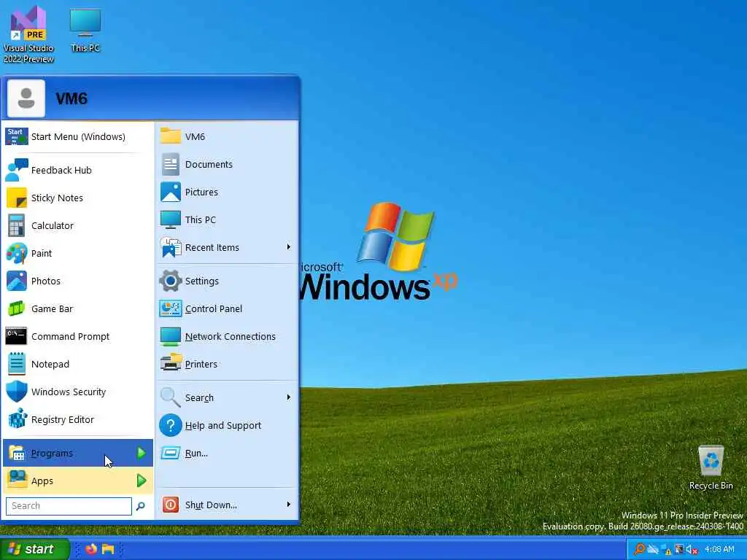Open Notepad
The height and width of the screenshot is (560, 747).
click(x=77, y=364)
